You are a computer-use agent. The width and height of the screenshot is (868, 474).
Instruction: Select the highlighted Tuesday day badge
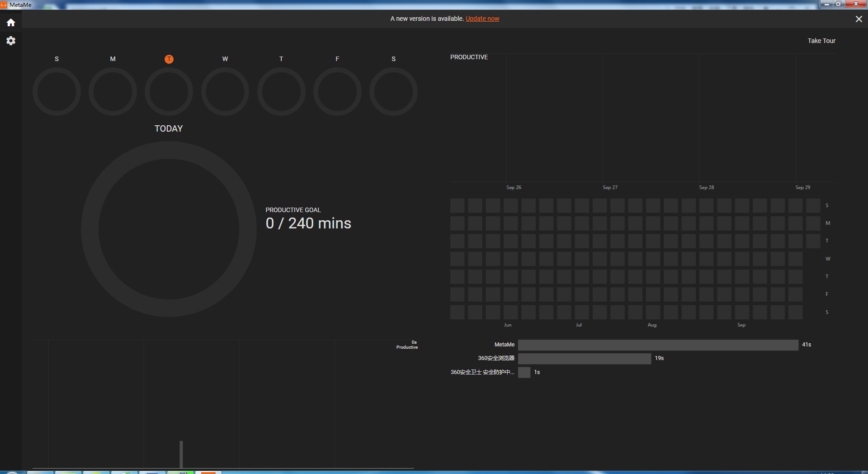pos(169,59)
